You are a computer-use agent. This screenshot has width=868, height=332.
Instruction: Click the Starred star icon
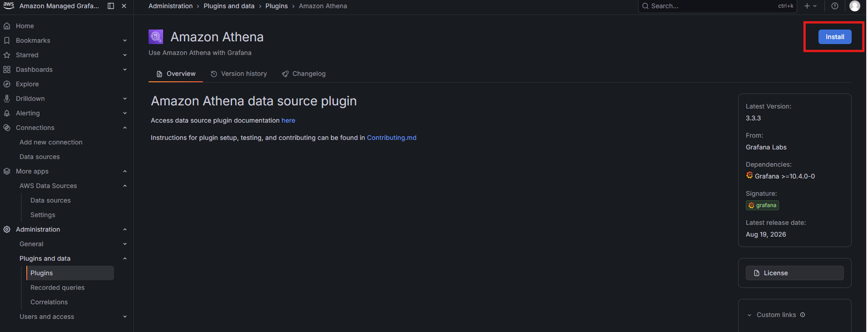[7, 55]
